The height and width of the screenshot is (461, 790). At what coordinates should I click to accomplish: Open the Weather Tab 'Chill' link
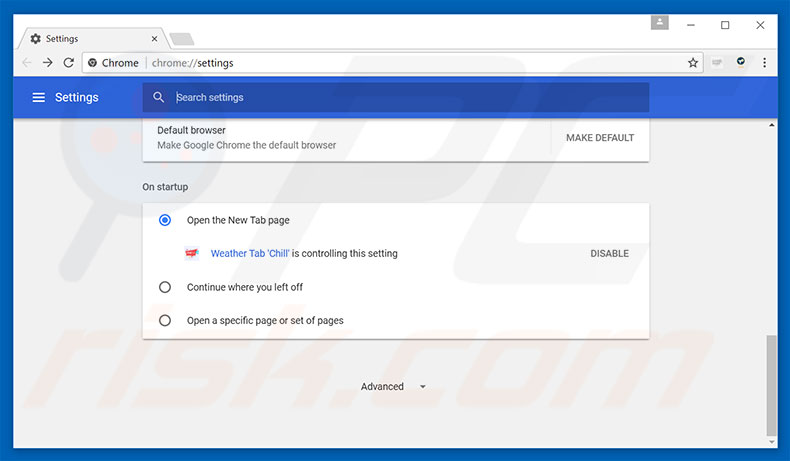point(250,253)
